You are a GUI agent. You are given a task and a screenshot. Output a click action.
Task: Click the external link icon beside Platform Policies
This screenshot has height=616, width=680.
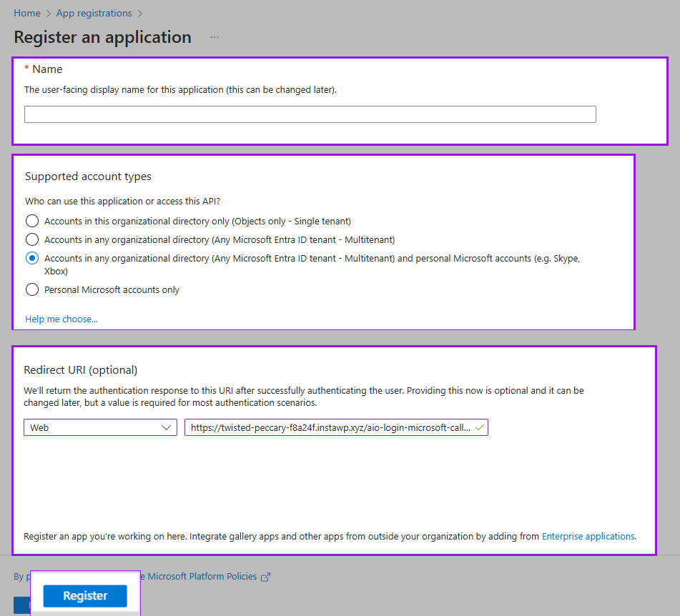(x=266, y=577)
